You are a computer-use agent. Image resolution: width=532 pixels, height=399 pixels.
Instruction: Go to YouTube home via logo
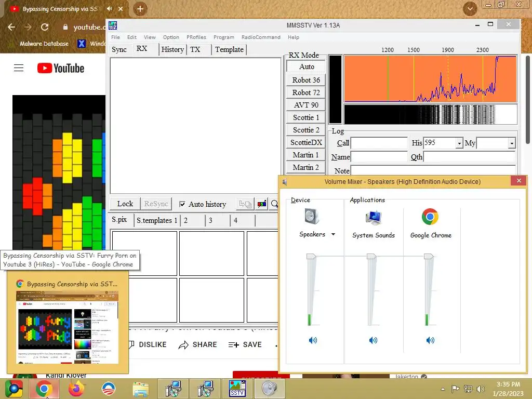point(61,68)
